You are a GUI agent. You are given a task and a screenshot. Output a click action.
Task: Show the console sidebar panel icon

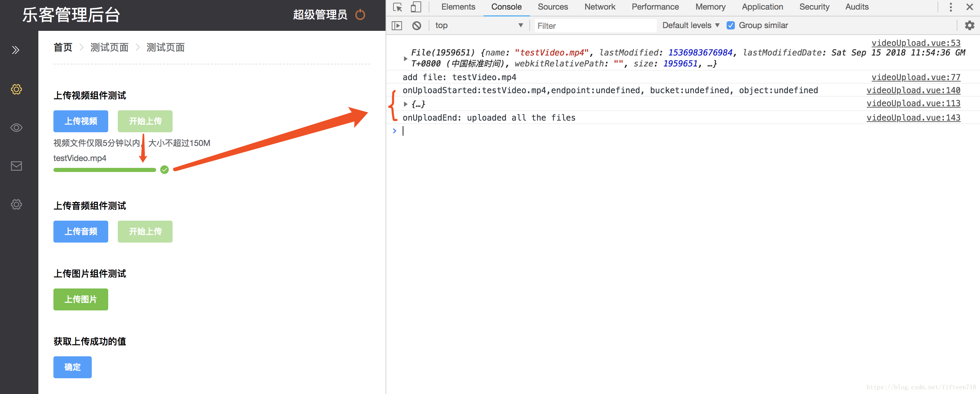pyautogui.click(x=397, y=25)
